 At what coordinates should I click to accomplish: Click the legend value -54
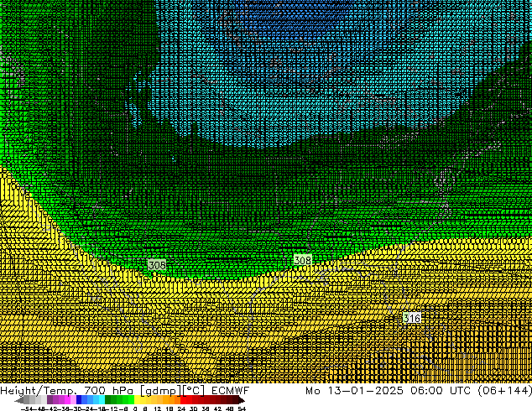click(x=27, y=408)
